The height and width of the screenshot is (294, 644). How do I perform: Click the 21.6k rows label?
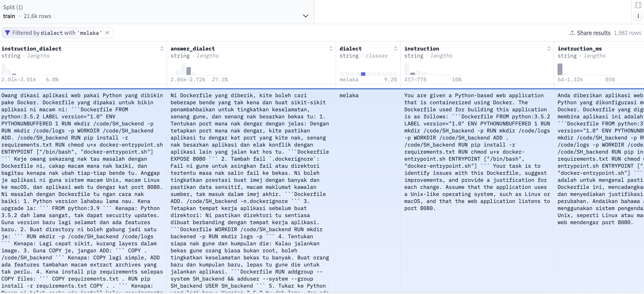click(x=37, y=16)
